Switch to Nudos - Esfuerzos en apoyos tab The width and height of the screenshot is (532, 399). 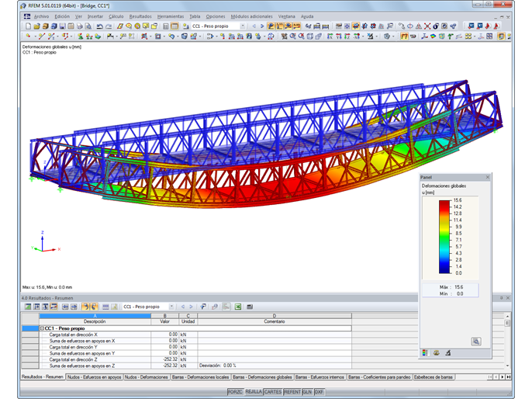pos(94,377)
